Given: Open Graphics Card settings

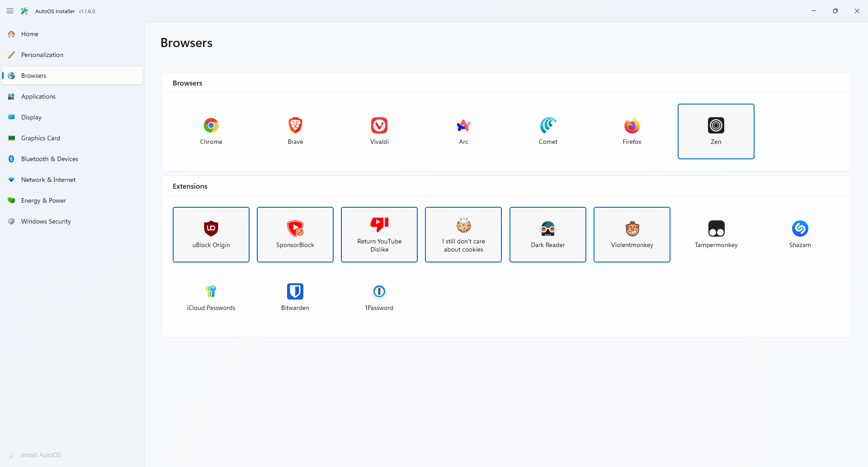Looking at the screenshot, I should (x=72, y=138).
